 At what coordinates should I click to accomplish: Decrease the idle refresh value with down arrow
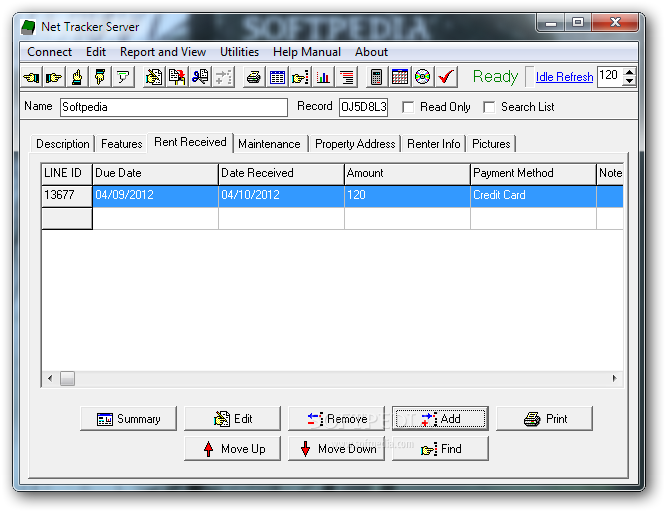click(630, 82)
